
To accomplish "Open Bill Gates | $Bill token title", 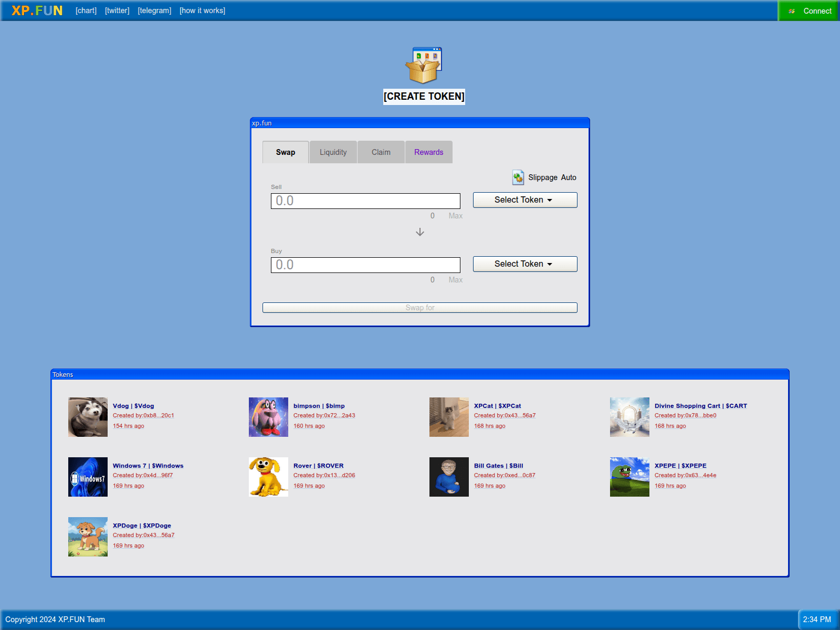I will [499, 466].
